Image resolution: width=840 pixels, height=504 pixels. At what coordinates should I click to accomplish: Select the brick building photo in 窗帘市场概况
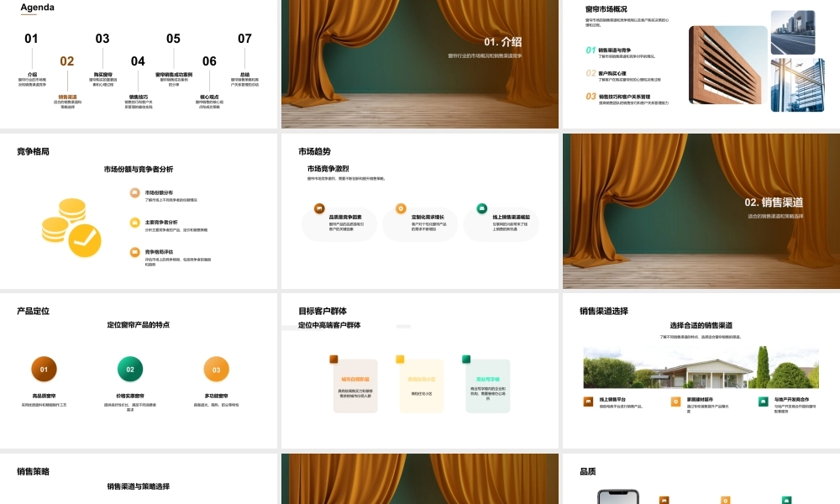pyautogui.click(x=728, y=65)
